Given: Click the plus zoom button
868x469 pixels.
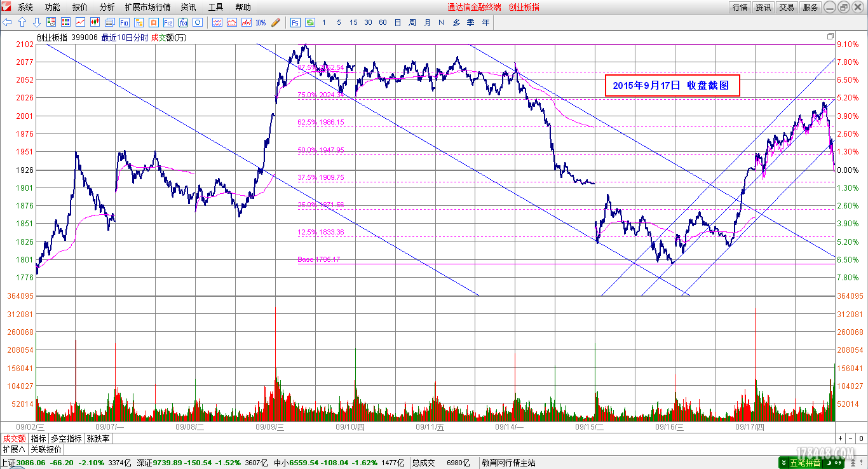Looking at the screenshot, I should click(x=839, y=438).
